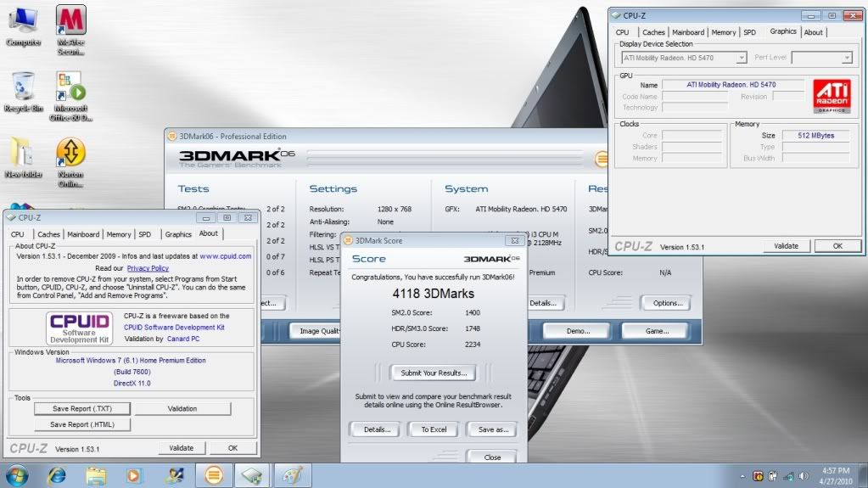Select the CPU-Z taskbar button
This screenshot has height=488, width=868.
pos(253,475)
